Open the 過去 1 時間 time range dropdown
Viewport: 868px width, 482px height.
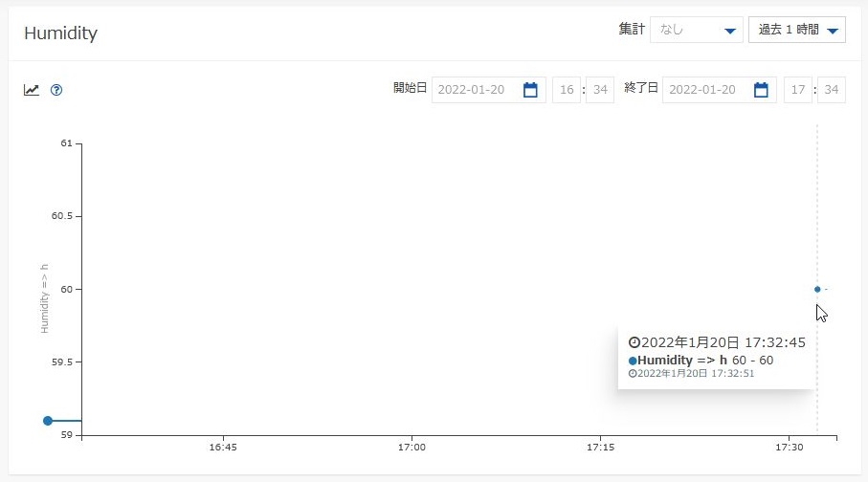(796, 30)
